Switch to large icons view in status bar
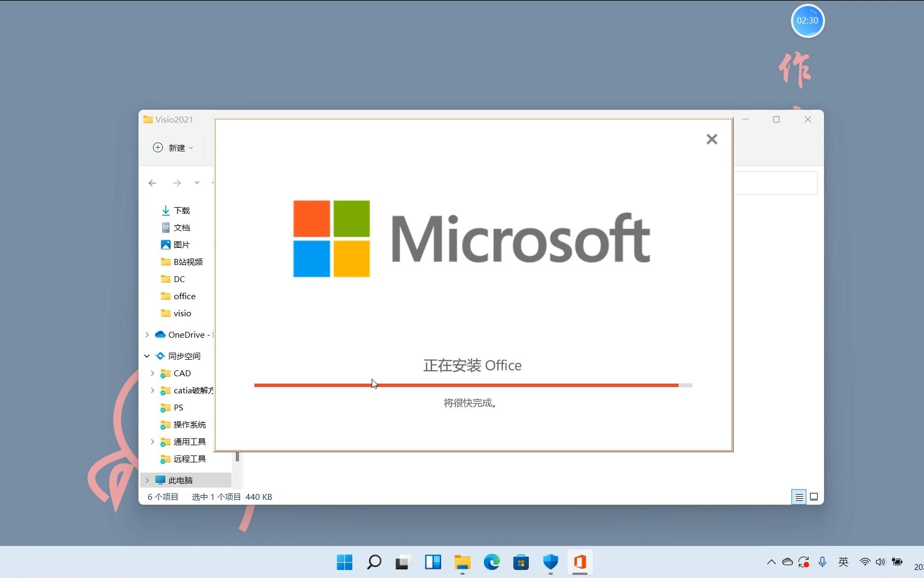Screen dimensions: 924x578 [x=814, y=497]
